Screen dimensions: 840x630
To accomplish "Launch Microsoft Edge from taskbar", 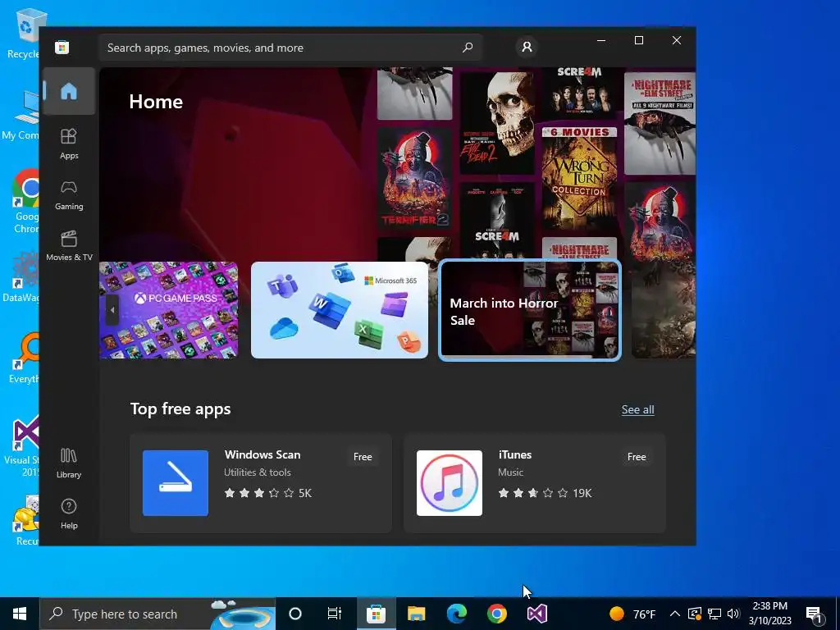I will click(x=456, y=614).
